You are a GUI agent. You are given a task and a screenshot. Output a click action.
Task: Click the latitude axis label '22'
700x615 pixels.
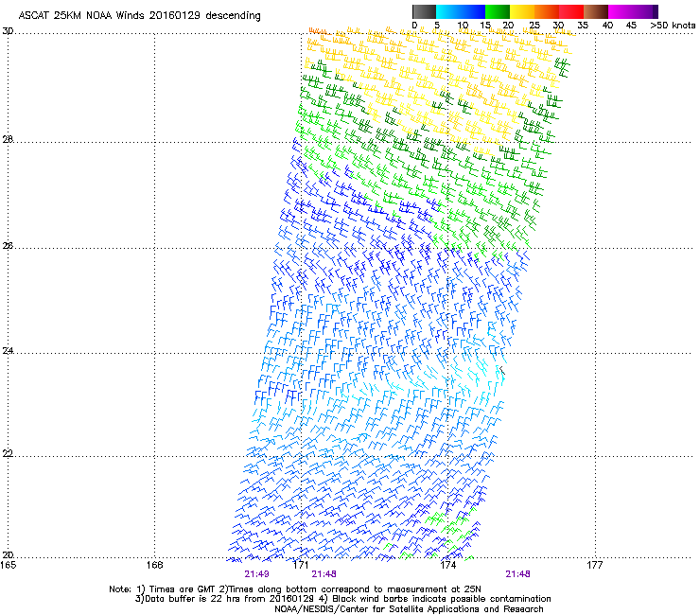(8, 454)
